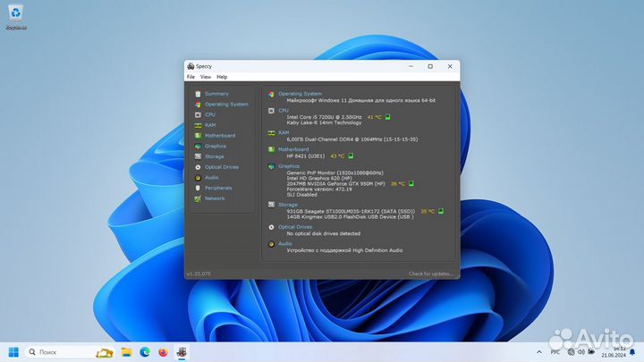Viewport: 644px width, 362px height.
Task: Select the RAM sidebar icon
Action: [x=197, y=125]
